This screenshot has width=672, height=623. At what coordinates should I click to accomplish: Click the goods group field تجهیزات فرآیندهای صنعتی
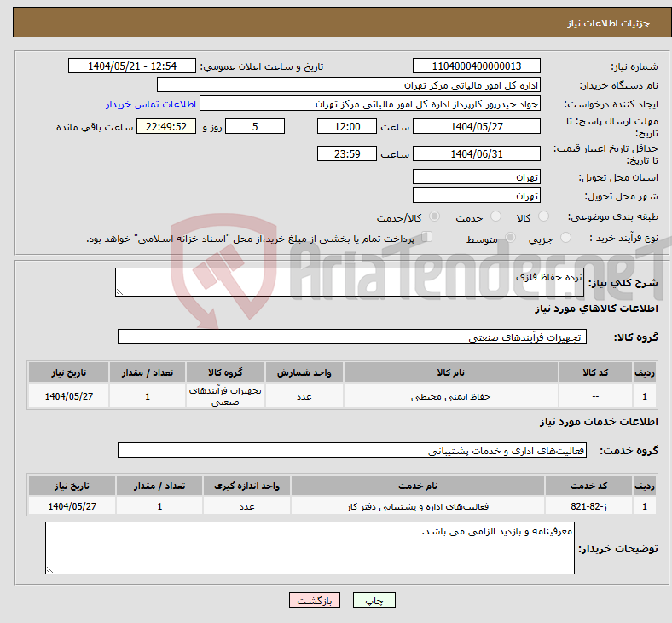point(352,337)
